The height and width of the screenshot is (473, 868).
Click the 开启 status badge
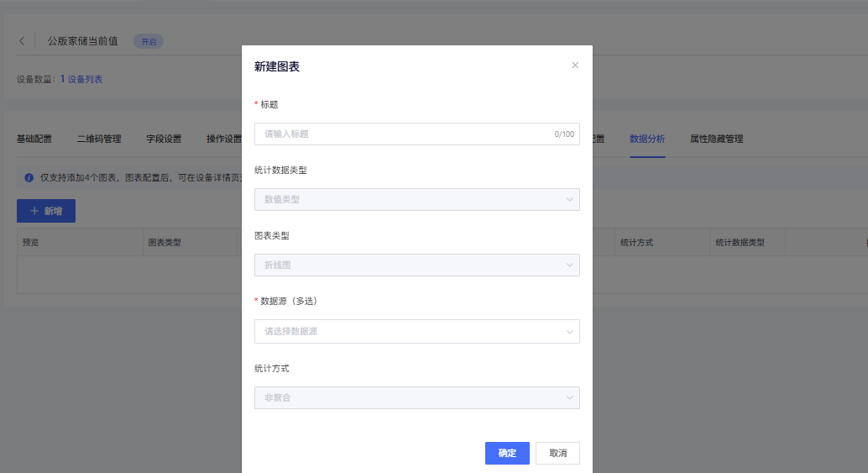[149, 41]
